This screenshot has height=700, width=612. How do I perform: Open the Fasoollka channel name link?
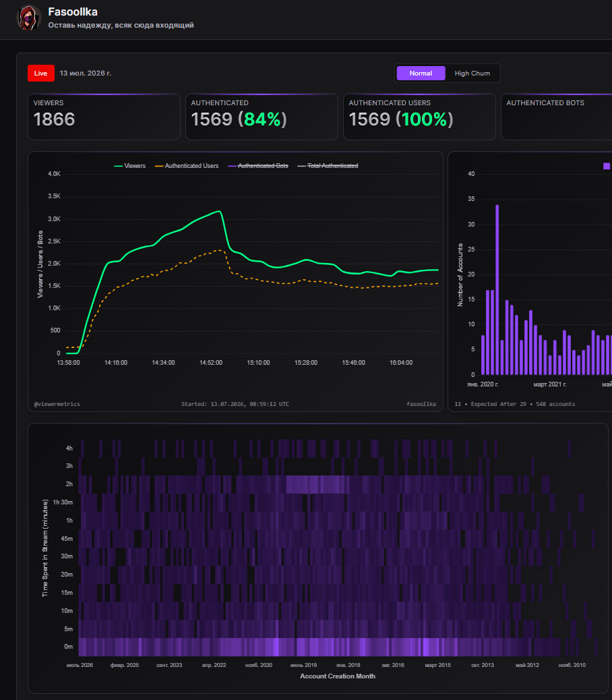pyautogui.click(x=73, y=11)
